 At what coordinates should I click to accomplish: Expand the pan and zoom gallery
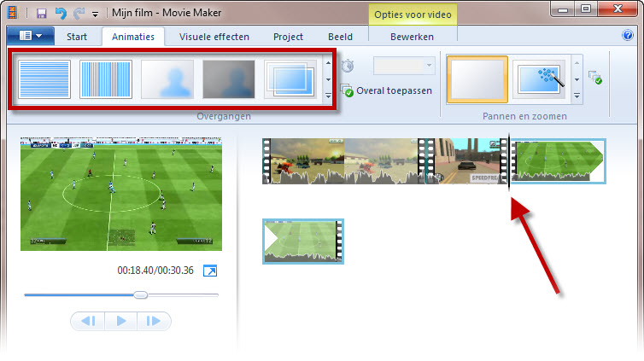(x=578, y=96)
